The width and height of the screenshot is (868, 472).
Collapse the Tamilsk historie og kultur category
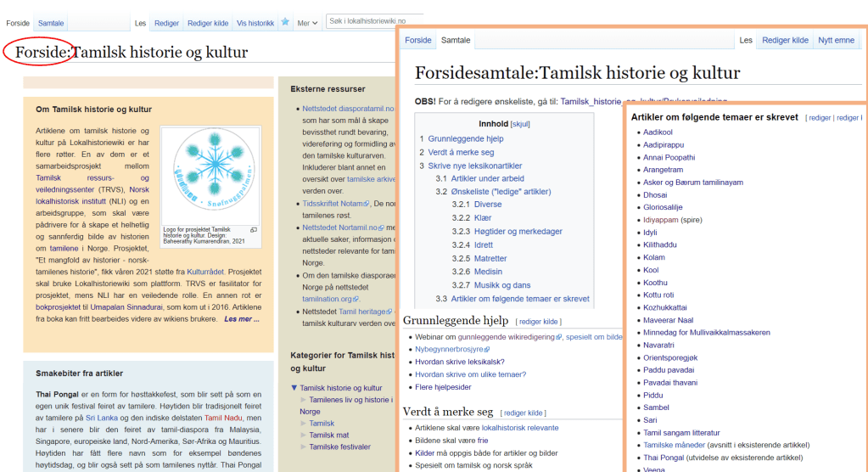294,388
